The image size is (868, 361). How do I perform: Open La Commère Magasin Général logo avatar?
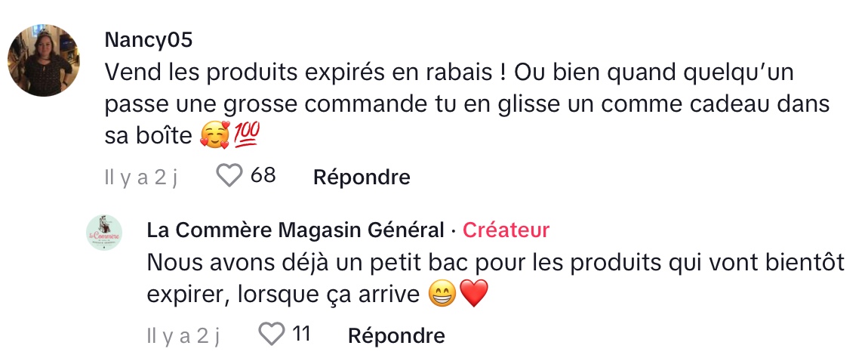tap(104, 233)
